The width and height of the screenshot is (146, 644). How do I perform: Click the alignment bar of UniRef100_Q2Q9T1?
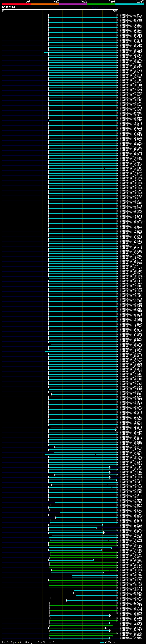(x=73, y=527)
